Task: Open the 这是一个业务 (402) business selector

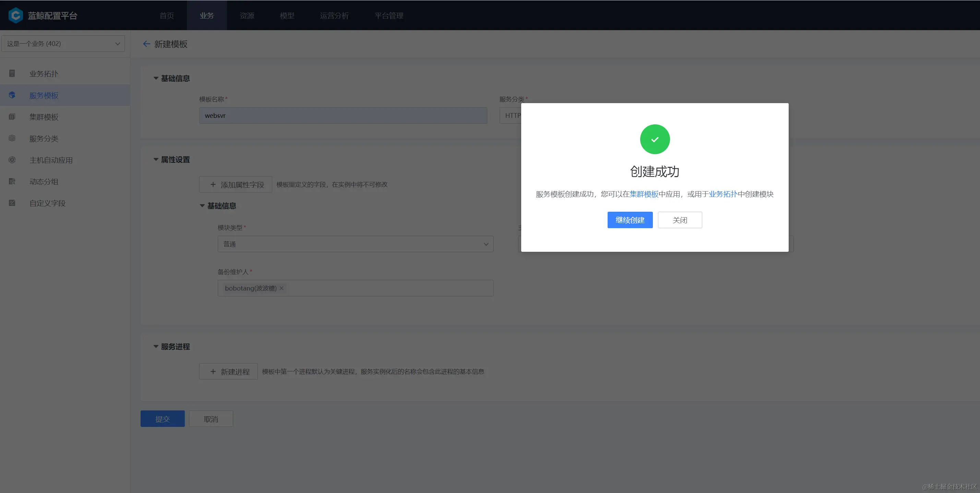Action: point(63,44)
